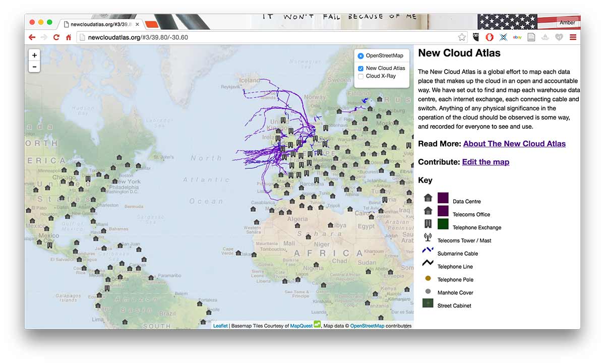The height and width of the screenshot is (364, 605).
Task: Enable the Cloud X-Ray layer checkbox
Action: (360, 77)
